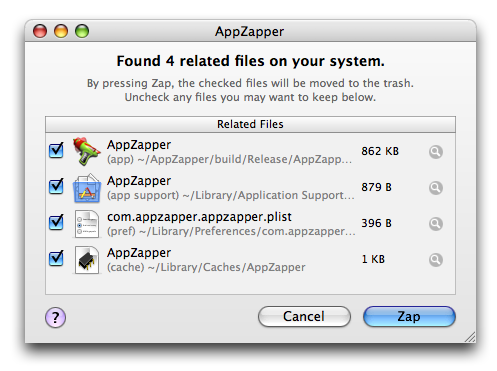This screenshot has height=371, width=497.
Task: Click the Cancel button
Action: 304,316
